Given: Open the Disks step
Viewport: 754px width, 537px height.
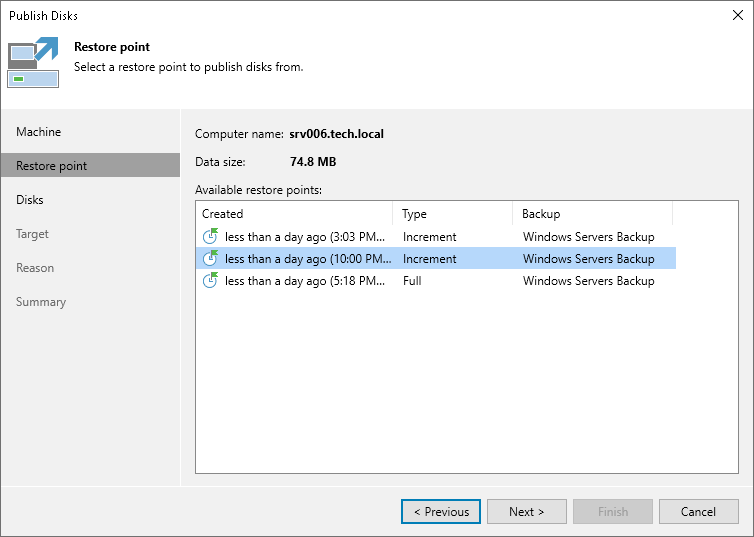Looking at the screenshot, I should click(30, 200).
